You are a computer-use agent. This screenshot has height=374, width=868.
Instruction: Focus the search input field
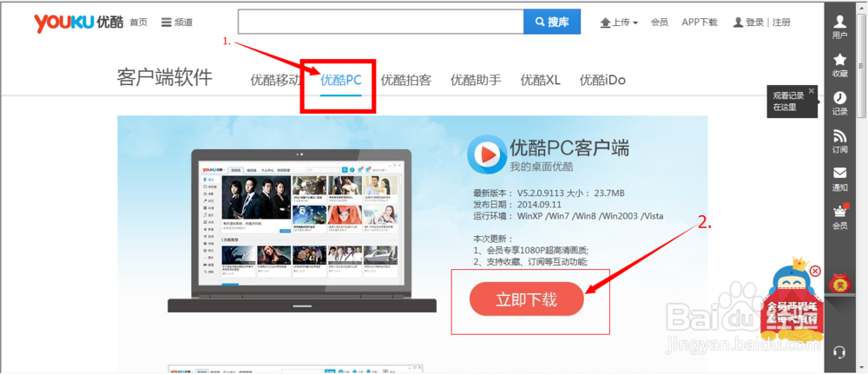point(381,23)
